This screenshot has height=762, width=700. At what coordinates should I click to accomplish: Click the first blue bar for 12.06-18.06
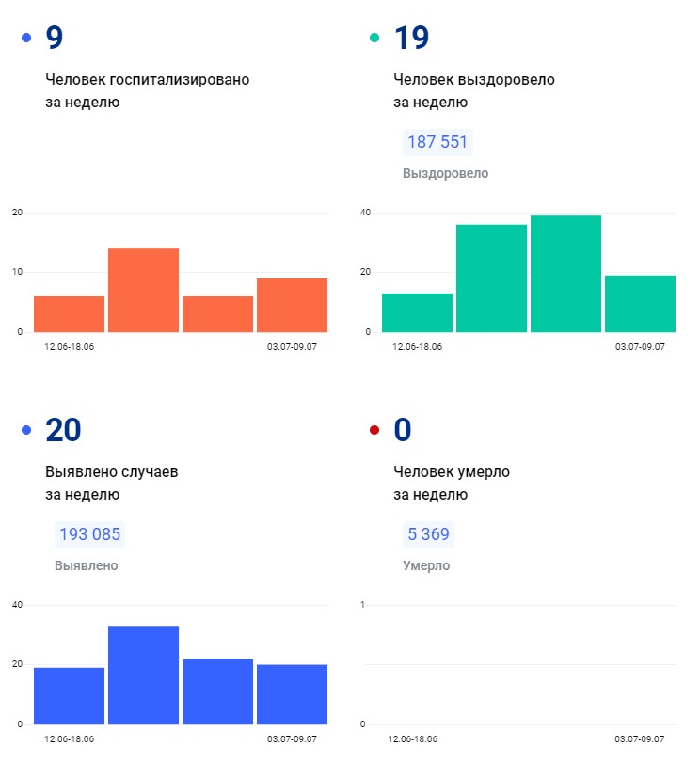coord(69,695)
